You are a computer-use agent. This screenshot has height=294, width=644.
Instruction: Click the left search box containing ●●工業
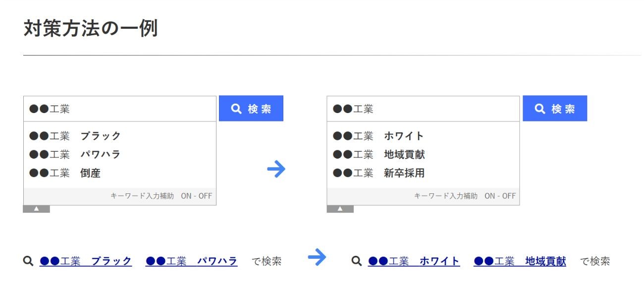click(120, 109)
